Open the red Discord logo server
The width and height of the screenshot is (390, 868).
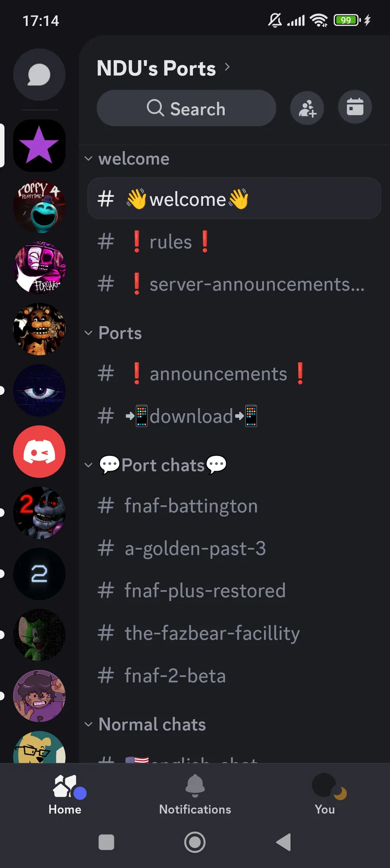click(x=39, y=452)
